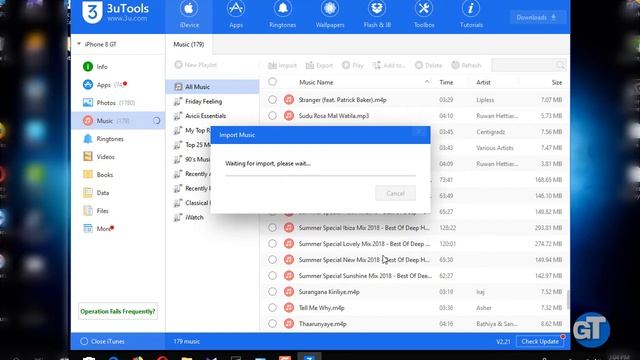Check the Thaarunyaye song
The image size is (640, 360).
coord(272,324)
